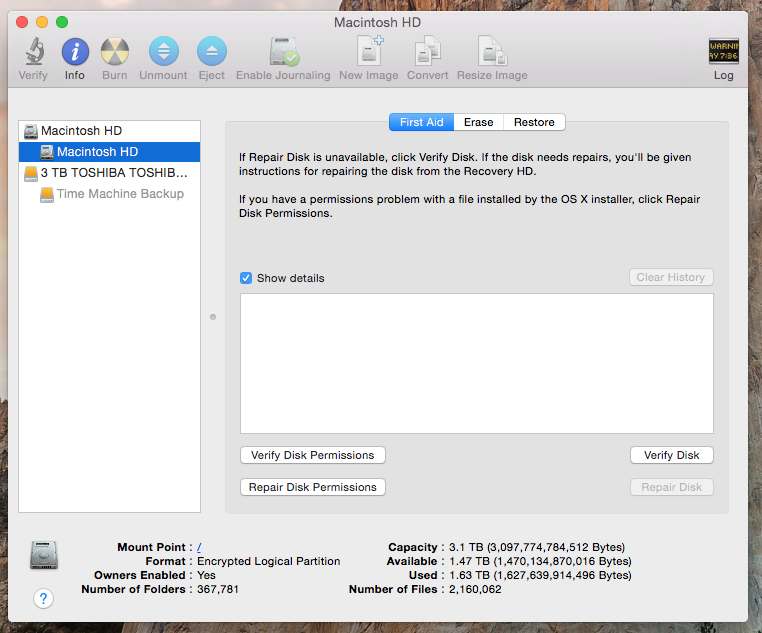Click the Encrypted Logical Partition format text

268,562
